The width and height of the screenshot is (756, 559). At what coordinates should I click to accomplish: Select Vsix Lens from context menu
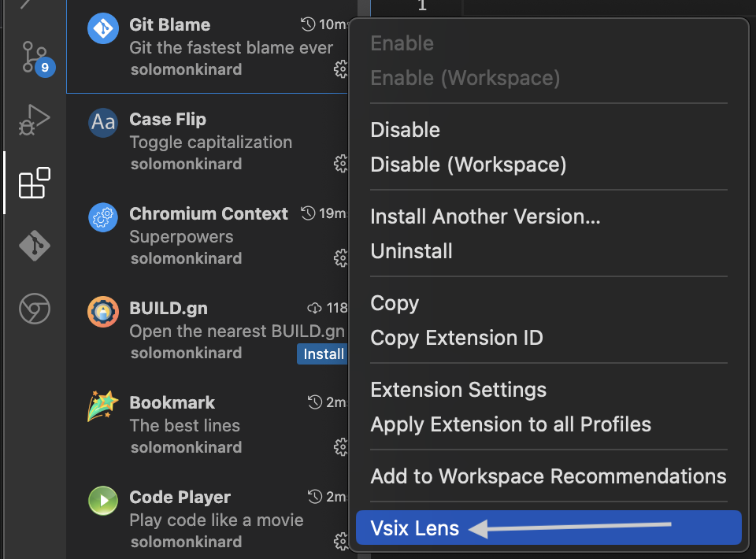[x=415, y=528]
